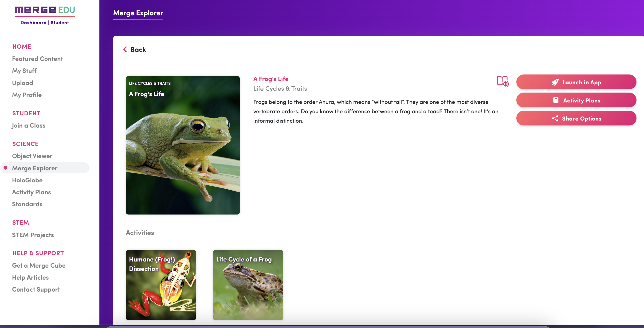Click the STEM section heading

click(20, 223)
